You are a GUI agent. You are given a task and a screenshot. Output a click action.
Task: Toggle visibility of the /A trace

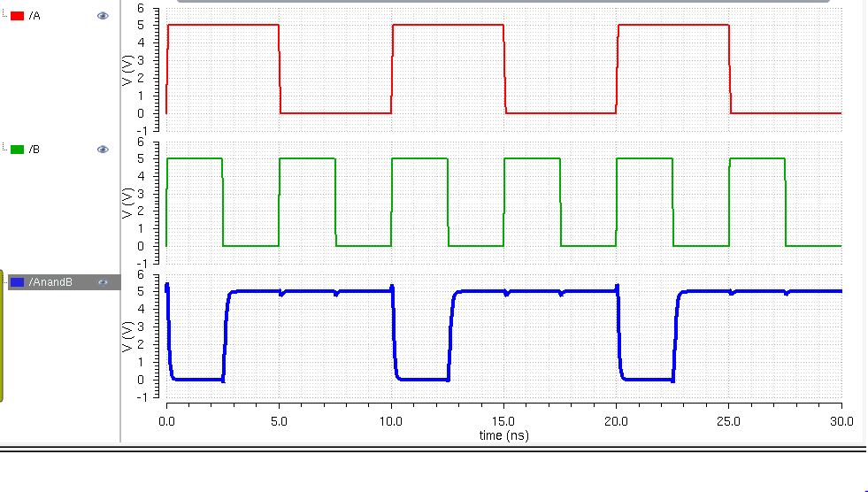tap(103, 16)
